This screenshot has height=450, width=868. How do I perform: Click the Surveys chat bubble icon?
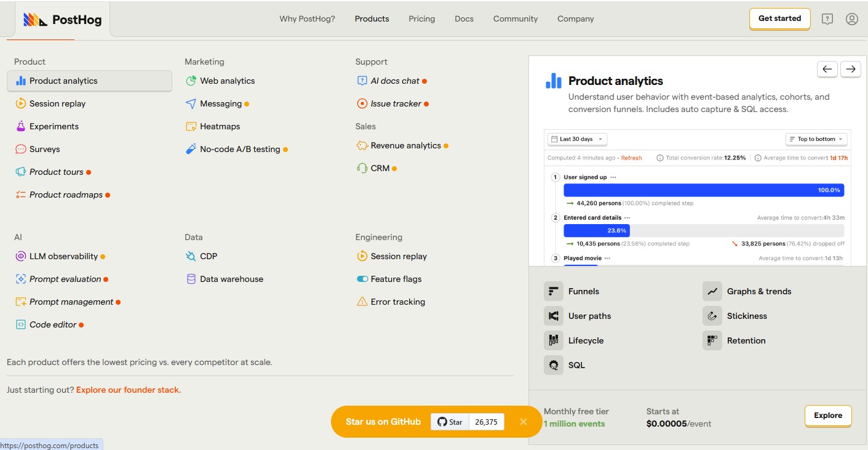21,149
